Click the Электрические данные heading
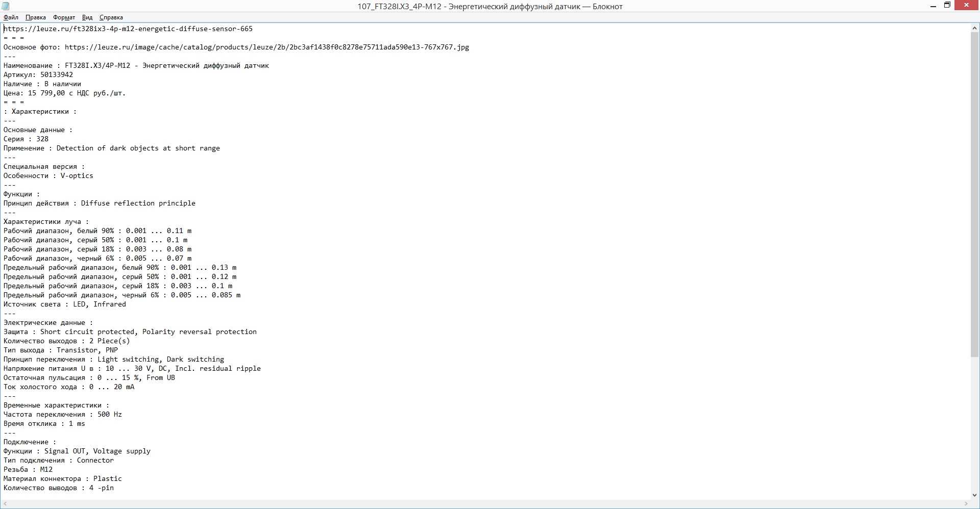Screen dimensions: 980x509 tap(48, 322)
